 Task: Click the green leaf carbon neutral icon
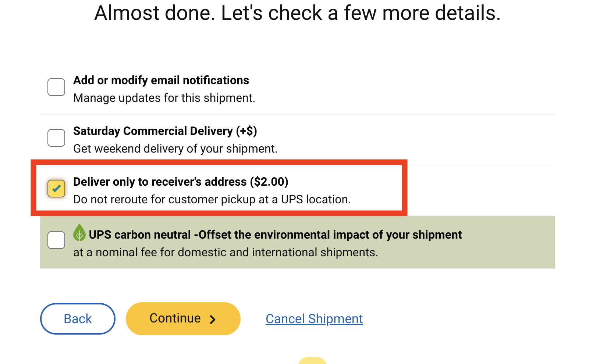click(79, 233)
